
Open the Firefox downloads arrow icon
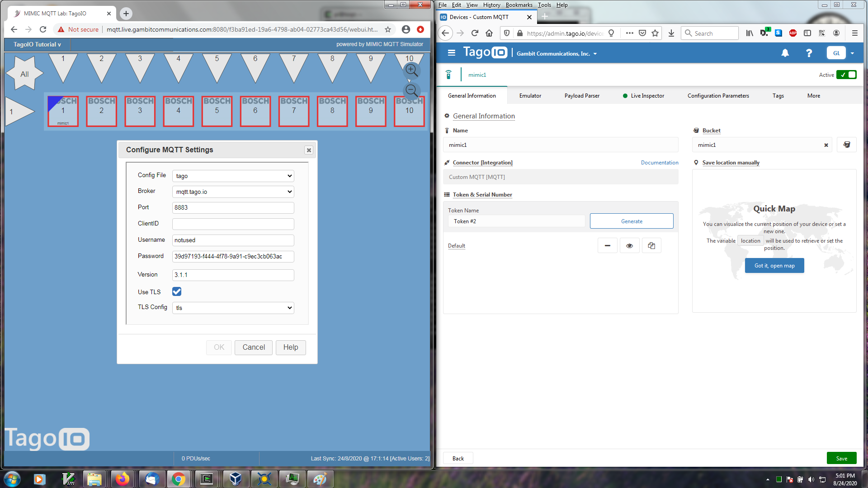coord(671,33)
